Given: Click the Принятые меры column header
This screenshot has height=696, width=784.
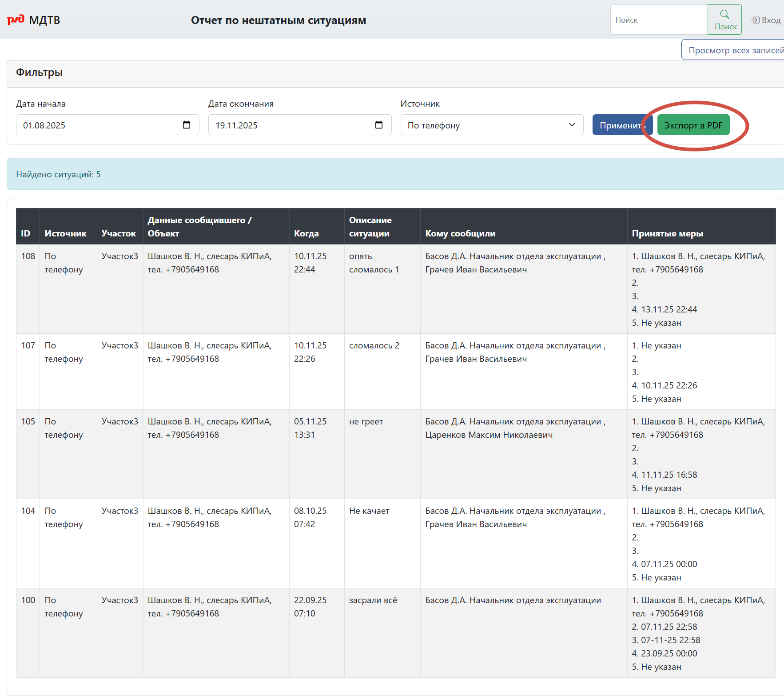Looking at the screenshot, I should pos(667,233).
